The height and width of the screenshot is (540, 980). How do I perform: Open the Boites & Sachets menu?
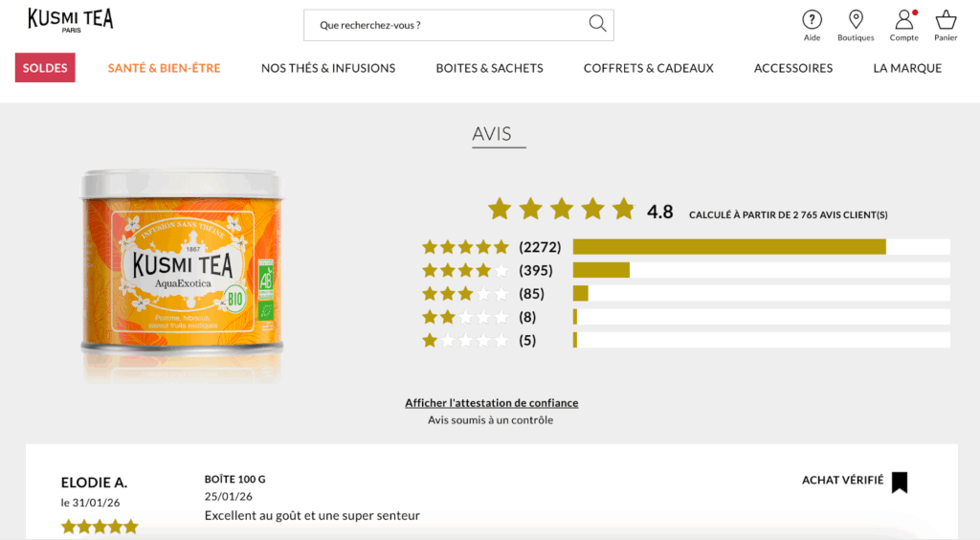pos(489,68)
